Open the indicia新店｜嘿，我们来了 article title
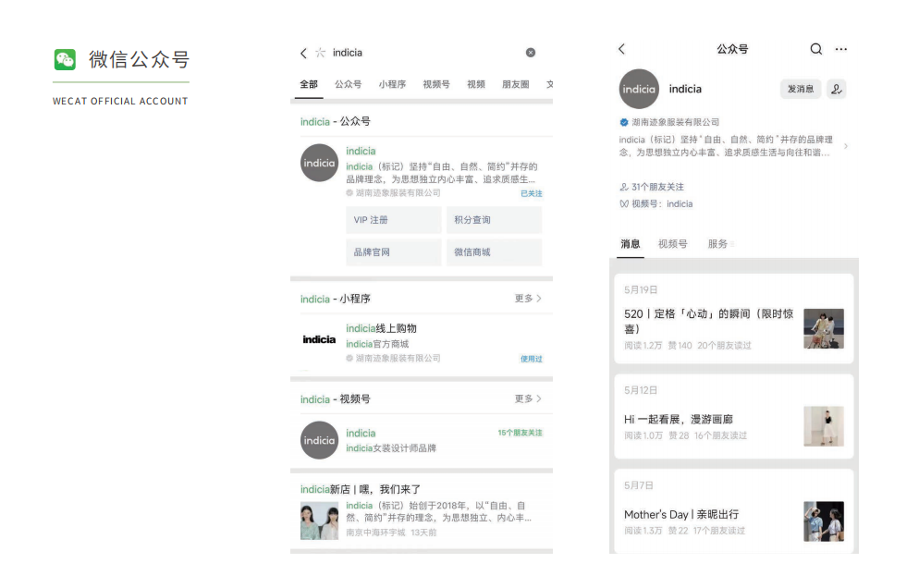 pos(361,489)
